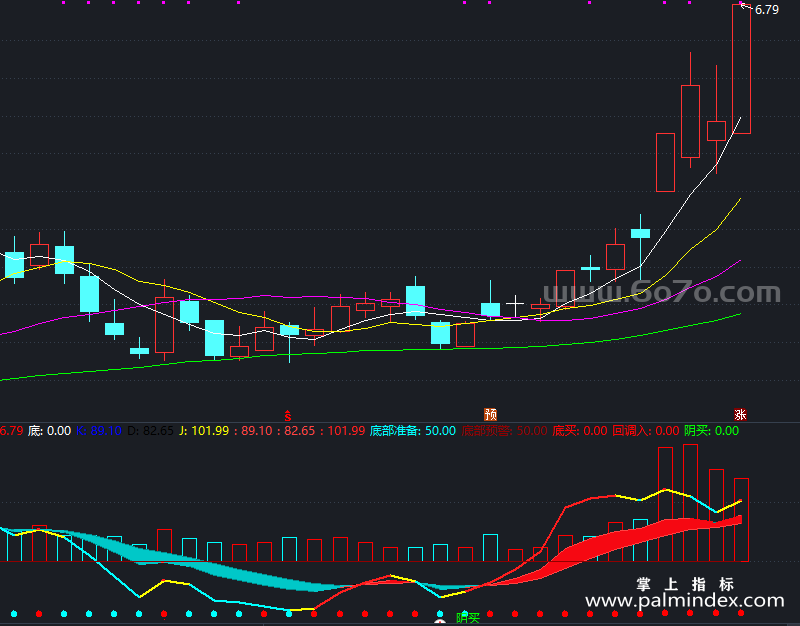Screen dimensions: 800x626
Task: Select the D: 82.65 indicator value
Action: (150, 431)
